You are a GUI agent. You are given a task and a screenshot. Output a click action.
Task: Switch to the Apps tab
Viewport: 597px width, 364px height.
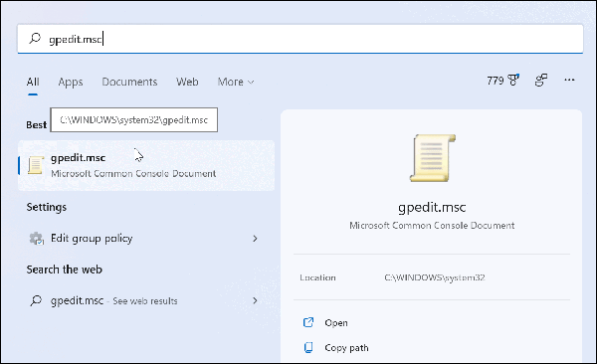tap(71, 82)
